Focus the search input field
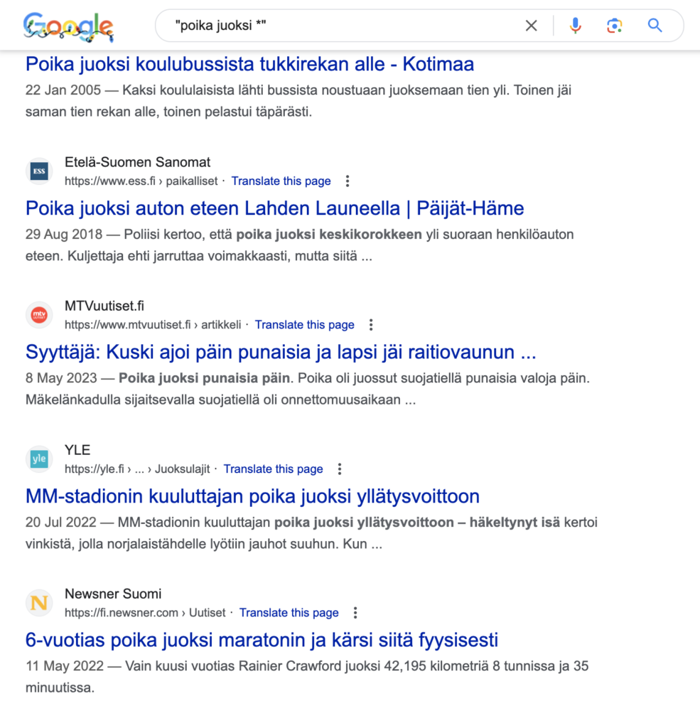 click(341, 26)
